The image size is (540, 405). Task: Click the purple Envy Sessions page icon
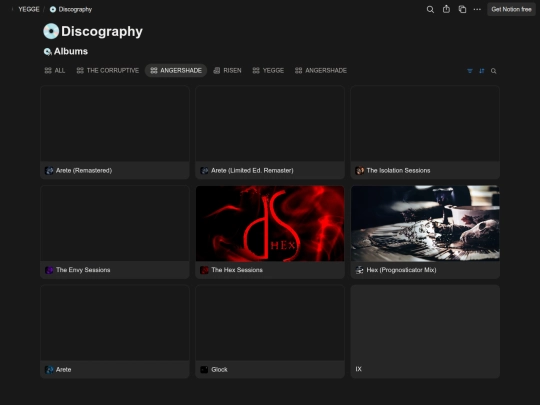coord(49,270)
